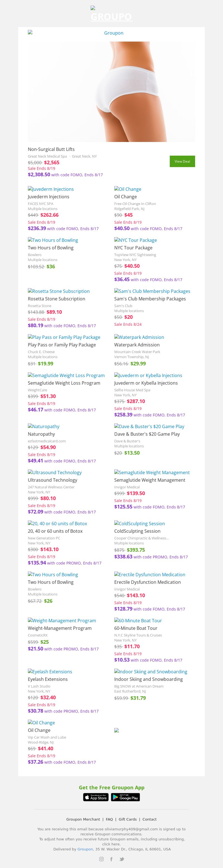This screenshot has height=868, width=223.
Task: Click the Groupon link in address line
Action: click(85, 849)
